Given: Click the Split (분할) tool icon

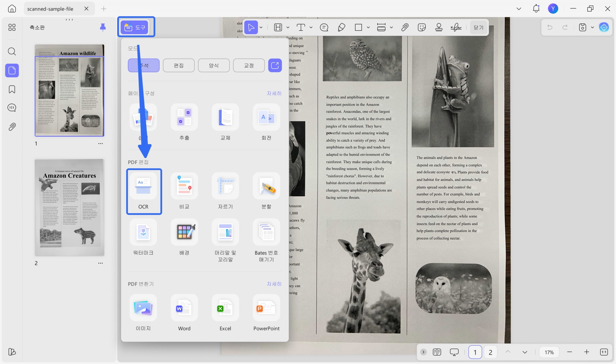Looking at the screenshot, I should tap(266, 186).
